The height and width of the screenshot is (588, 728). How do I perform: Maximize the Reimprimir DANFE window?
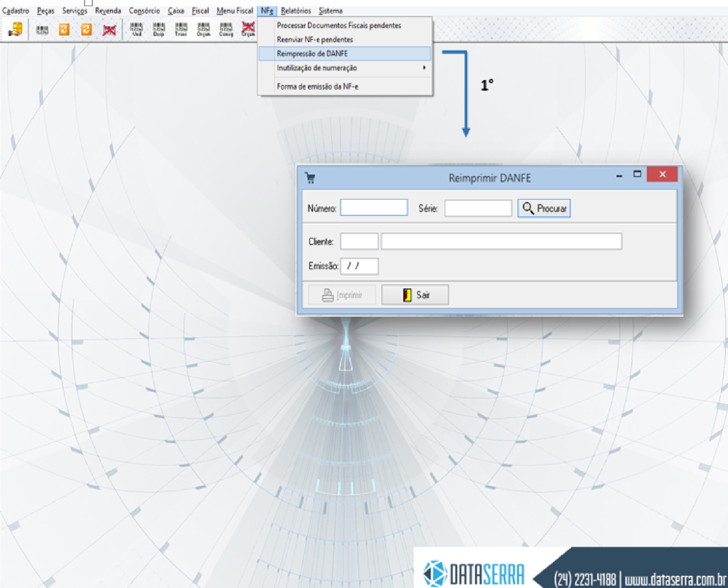pos(637,174)
